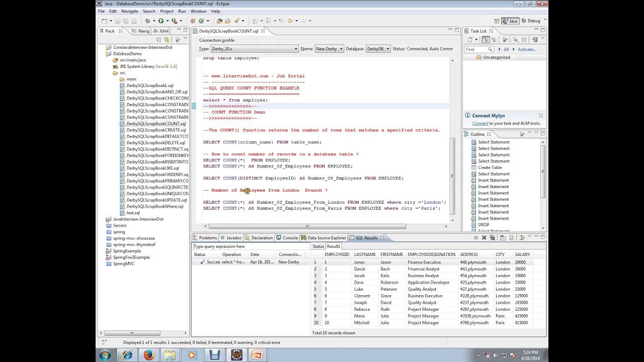Click the Search flashlight toolbar icon
Image resolution: width=644 pixels, height=362 pixels.
click(x=236, y=21)
